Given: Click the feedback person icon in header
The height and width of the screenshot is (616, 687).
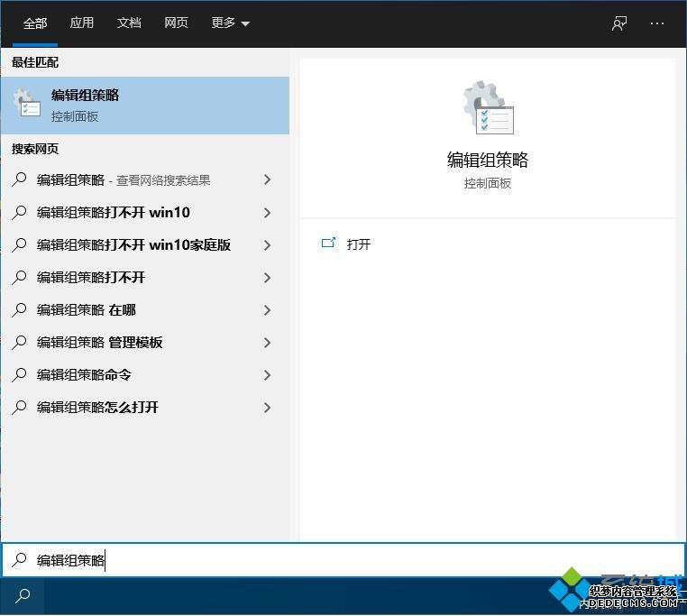Looking at the screenshot, I should click(x=619, y=23).
